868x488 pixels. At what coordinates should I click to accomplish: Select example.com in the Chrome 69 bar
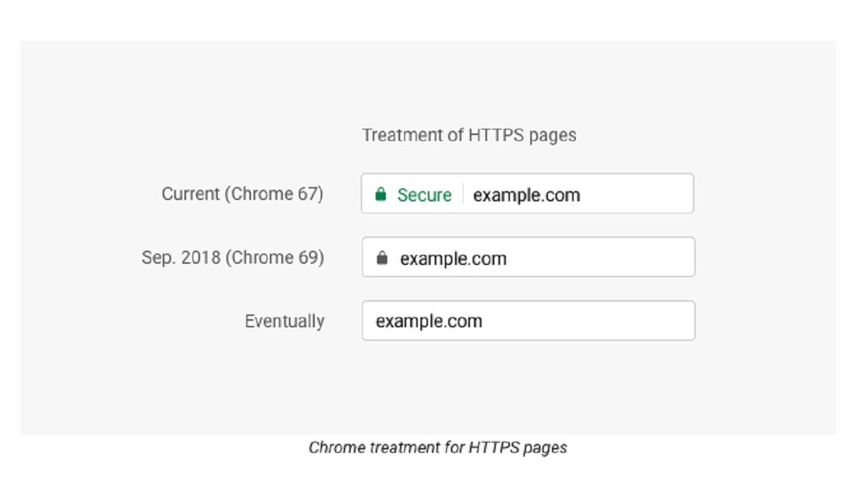click(453, 259)
